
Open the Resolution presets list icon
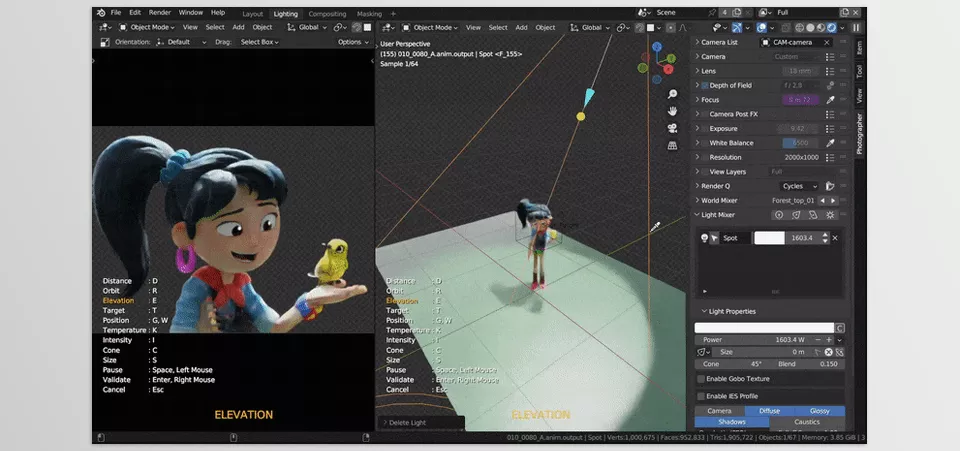click(x=830, y=157)
